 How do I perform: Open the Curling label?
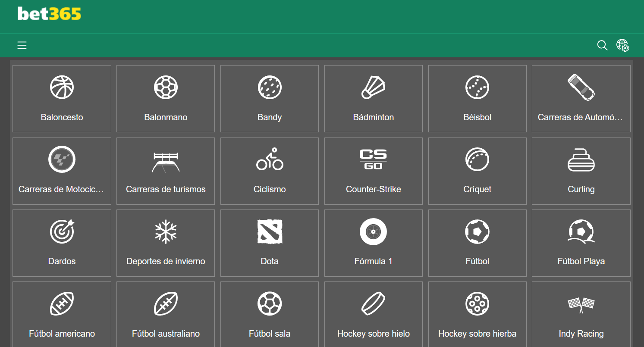[581, 189]
